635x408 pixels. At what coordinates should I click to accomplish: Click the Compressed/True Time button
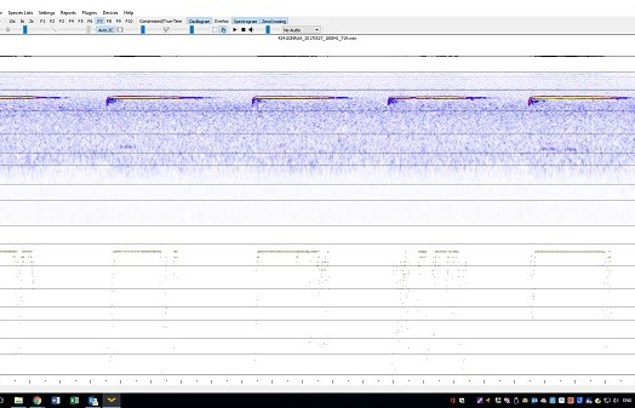point(160,21)
